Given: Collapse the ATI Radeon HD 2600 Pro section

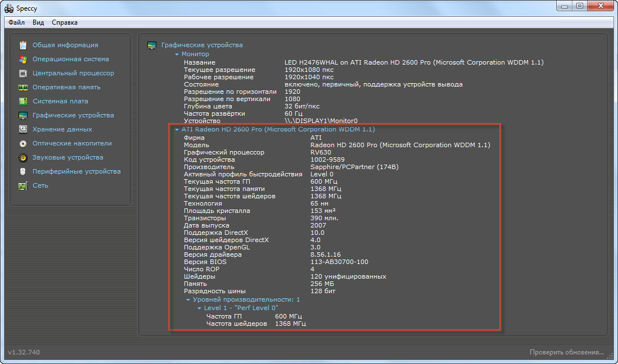Looking at the screenshot, I should [177, 130].
